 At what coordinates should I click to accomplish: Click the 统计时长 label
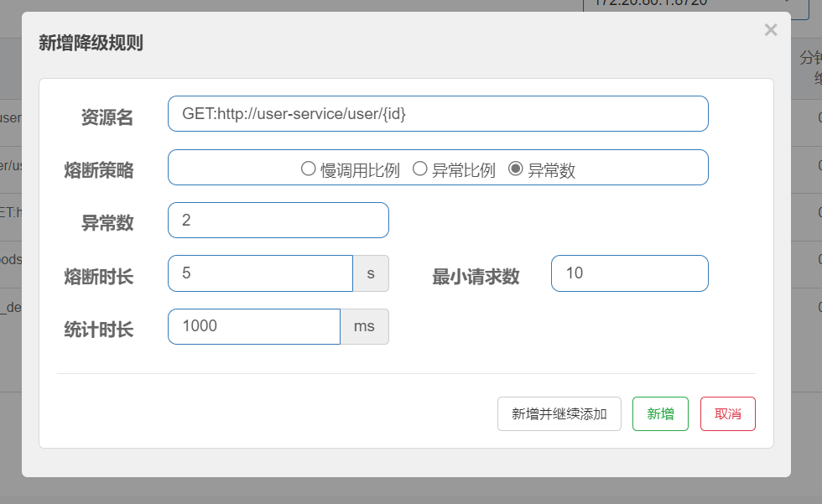[x=98, y=330]
